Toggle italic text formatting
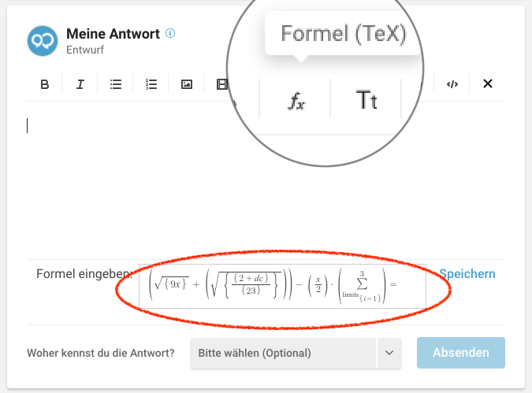The image size is (532, 393). (80, 84)
